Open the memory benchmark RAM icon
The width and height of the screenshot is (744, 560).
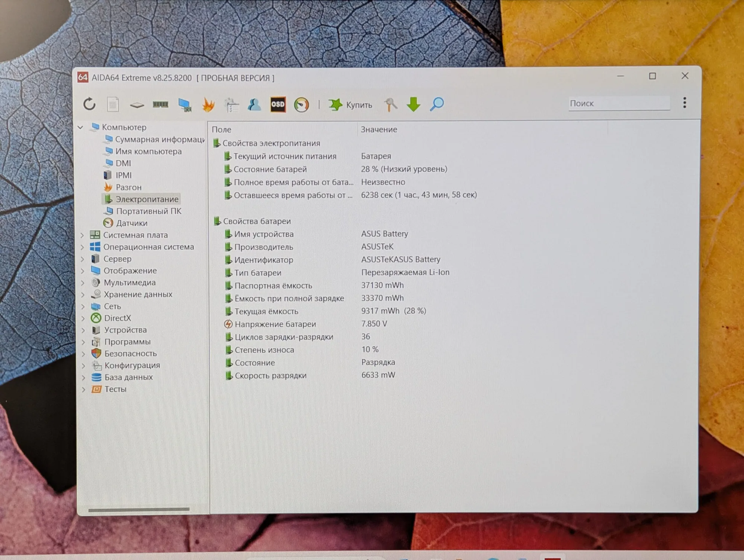pos(160,104)
